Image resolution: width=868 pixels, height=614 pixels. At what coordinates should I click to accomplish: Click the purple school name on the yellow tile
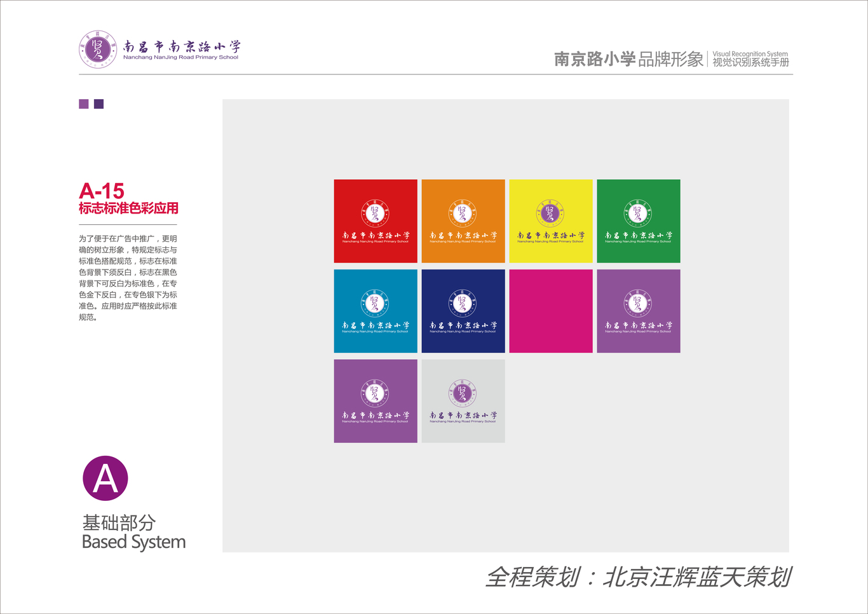pos(551,235)
